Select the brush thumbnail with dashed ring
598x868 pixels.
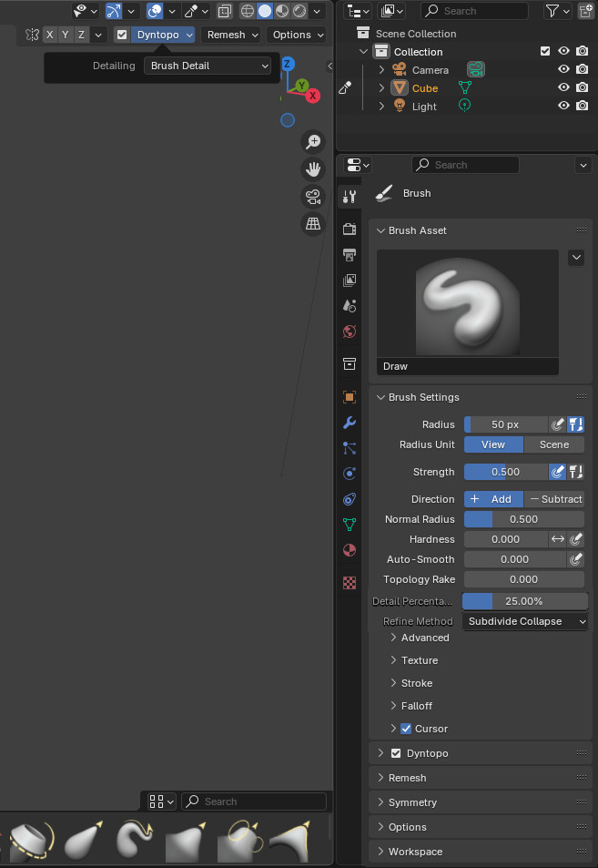tap(31, 842)
